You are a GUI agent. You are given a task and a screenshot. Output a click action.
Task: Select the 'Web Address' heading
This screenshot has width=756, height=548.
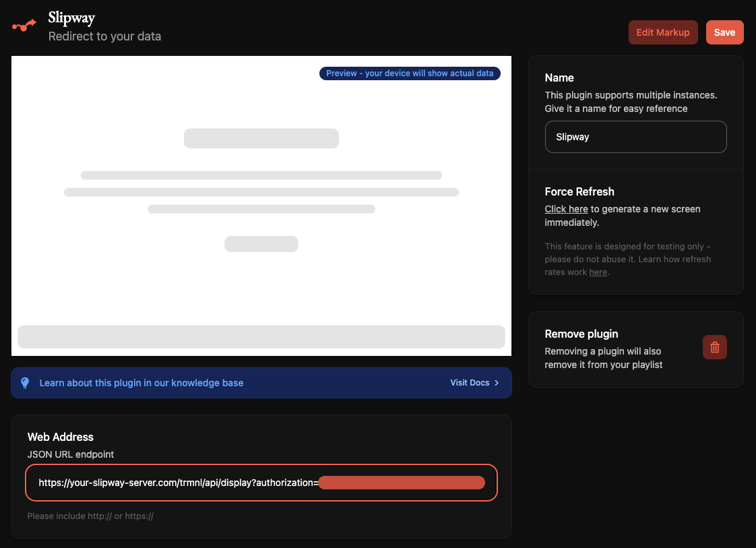click(60, 437)
